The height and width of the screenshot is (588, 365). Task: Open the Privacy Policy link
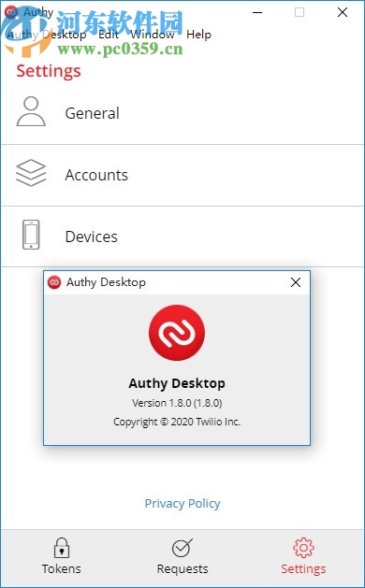pyautogui.click(x=182, y=503)
